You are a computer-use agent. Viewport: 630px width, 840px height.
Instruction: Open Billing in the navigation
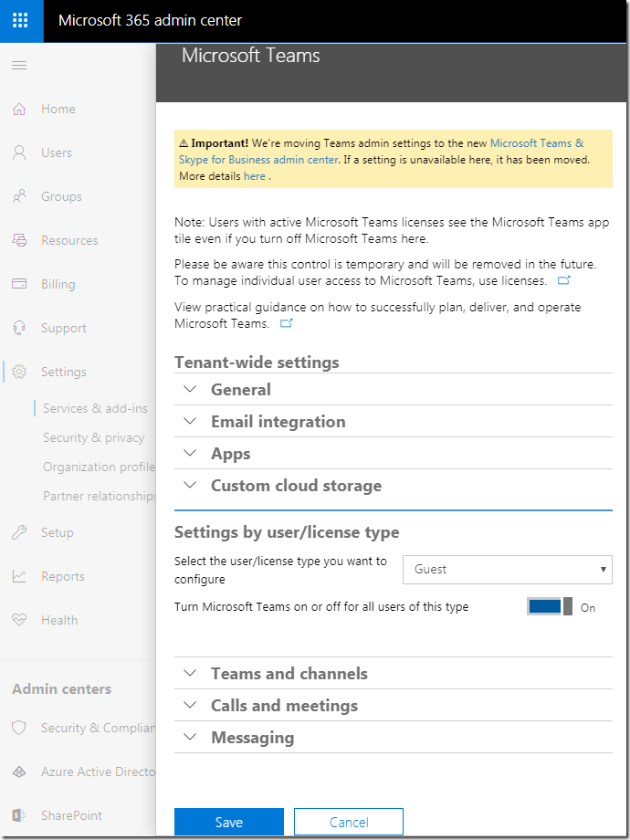pyautogui.click(x=58, y=284)
